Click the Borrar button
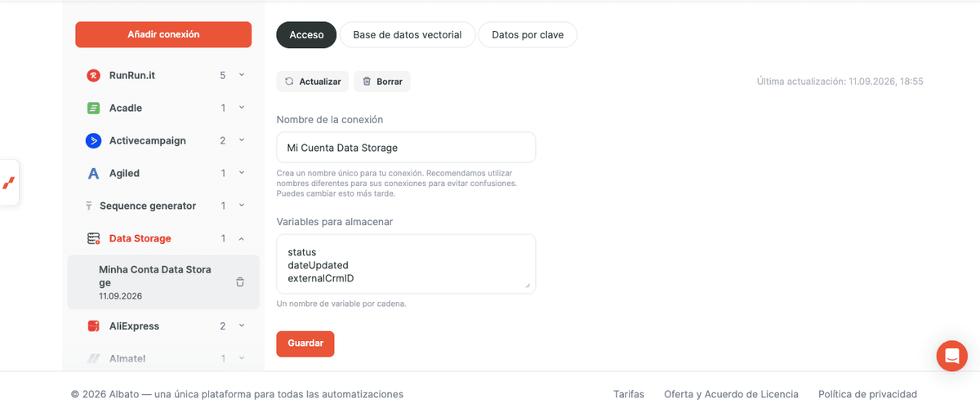This screenshot has width=980, height=412. click(382, 82)
